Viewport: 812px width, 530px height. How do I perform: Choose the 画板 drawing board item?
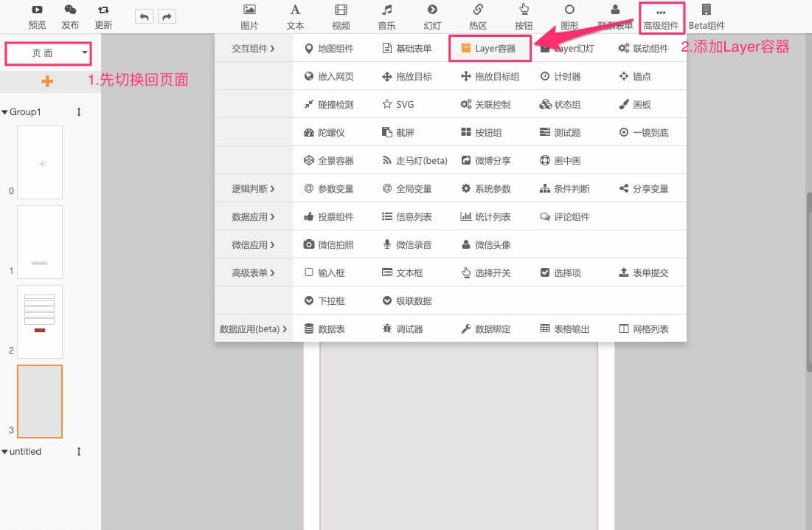pyautogui.click(x=635, y=105)
